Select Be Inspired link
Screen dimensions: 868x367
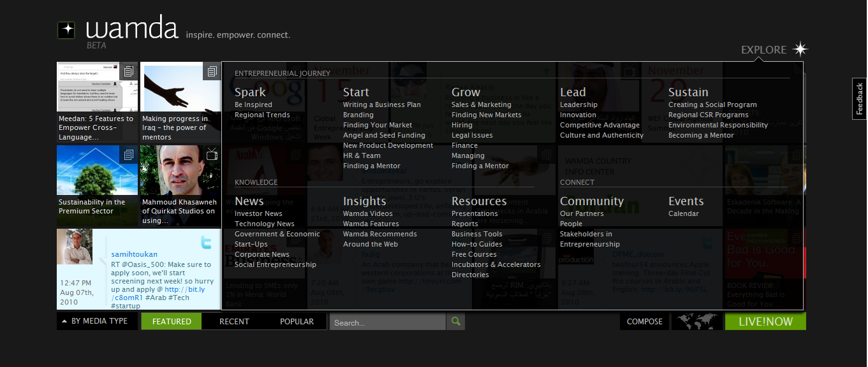pos(253,104)
